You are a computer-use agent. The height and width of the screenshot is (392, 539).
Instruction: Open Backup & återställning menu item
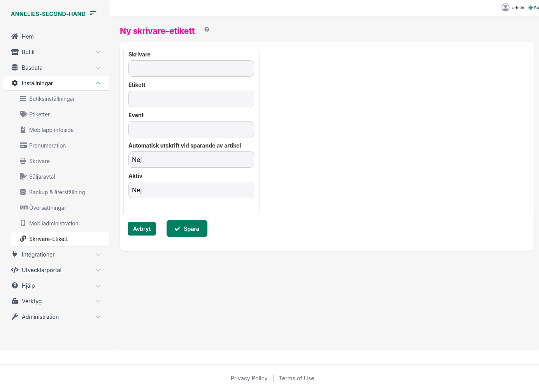point(57,192)
